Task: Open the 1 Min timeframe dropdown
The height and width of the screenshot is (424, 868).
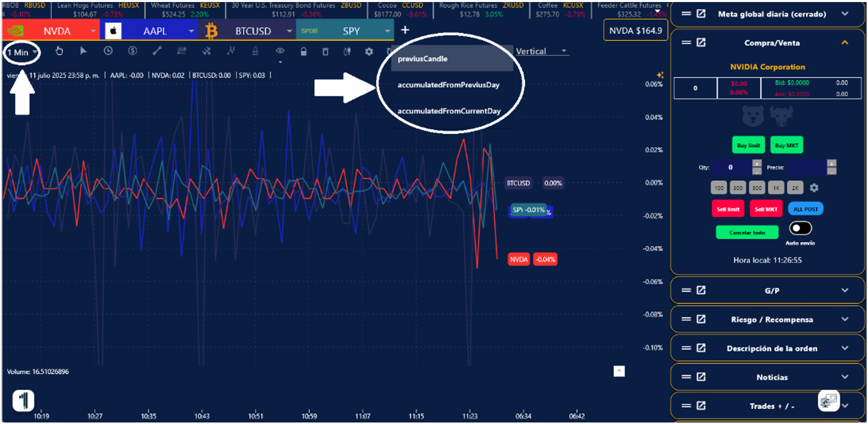Action: (x=22, y=52)
